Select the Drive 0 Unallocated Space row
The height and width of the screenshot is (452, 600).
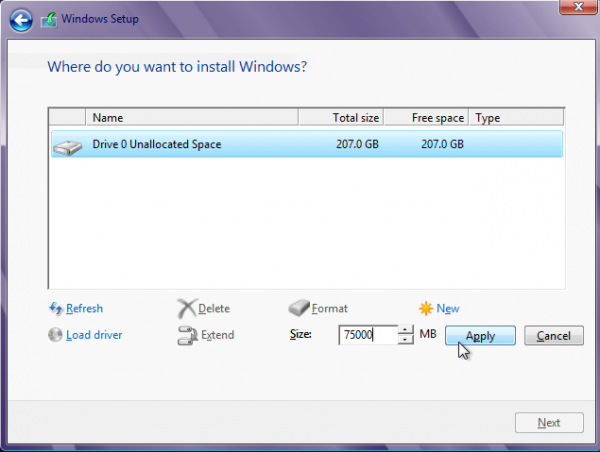(307, 144)
